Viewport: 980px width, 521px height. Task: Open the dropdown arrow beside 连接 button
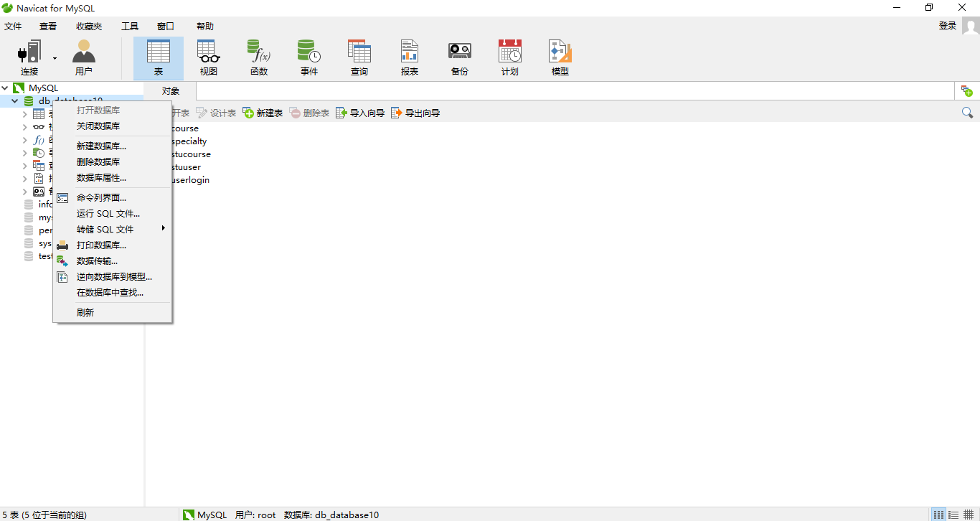click(55, 58)
